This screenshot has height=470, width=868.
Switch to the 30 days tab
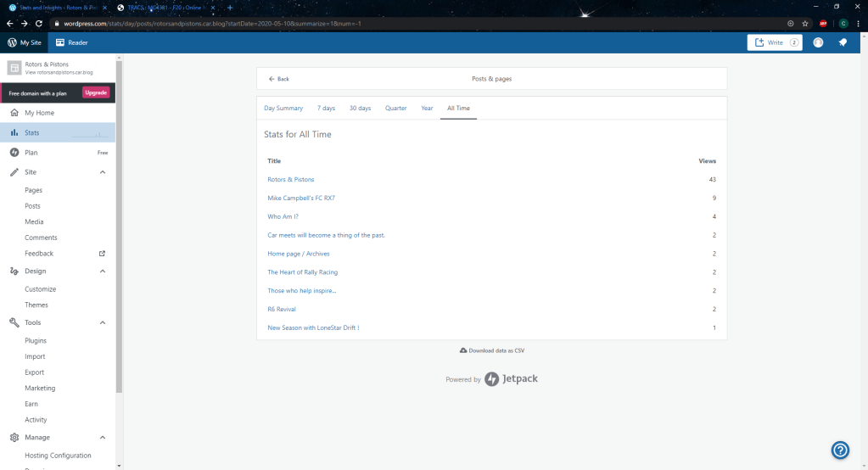click(x=360, y=109)
